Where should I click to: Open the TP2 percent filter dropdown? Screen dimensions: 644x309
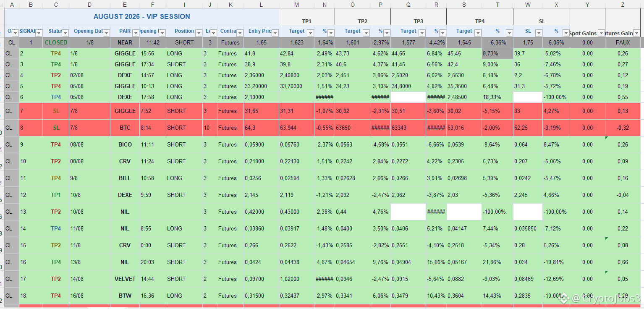click(387, 33)
